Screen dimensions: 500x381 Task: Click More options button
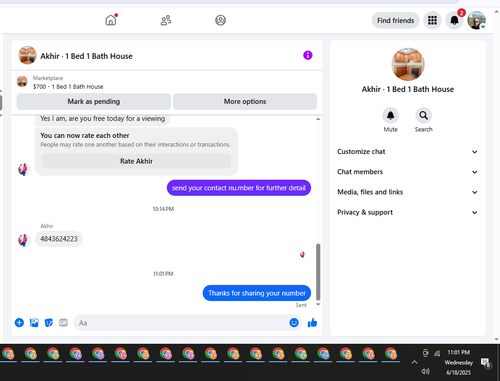point(245,102)
